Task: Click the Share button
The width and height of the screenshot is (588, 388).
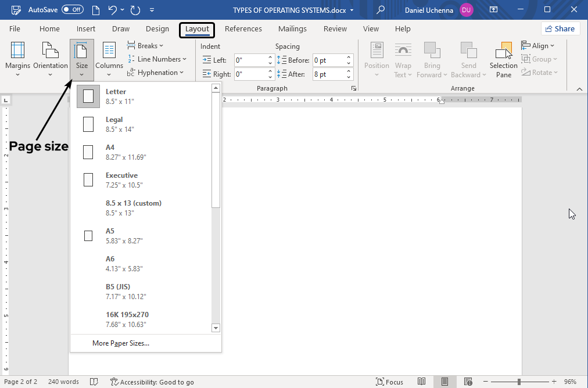Action: pos(560,28)
